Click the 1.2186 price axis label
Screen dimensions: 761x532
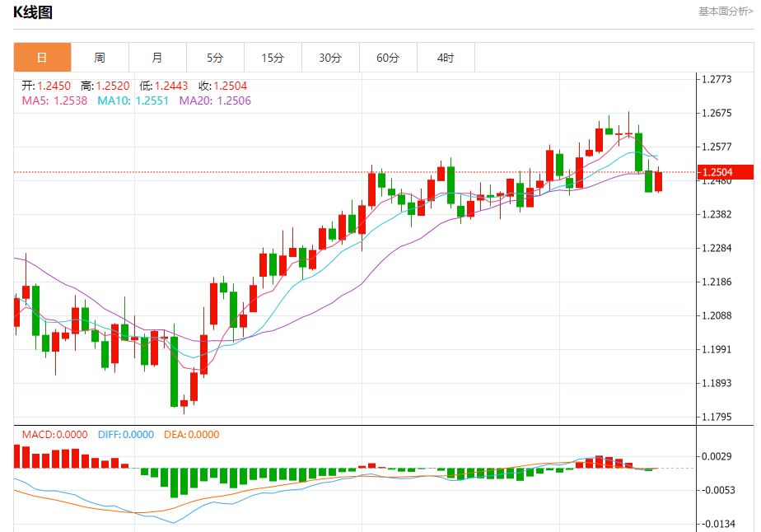click(717, 282)
